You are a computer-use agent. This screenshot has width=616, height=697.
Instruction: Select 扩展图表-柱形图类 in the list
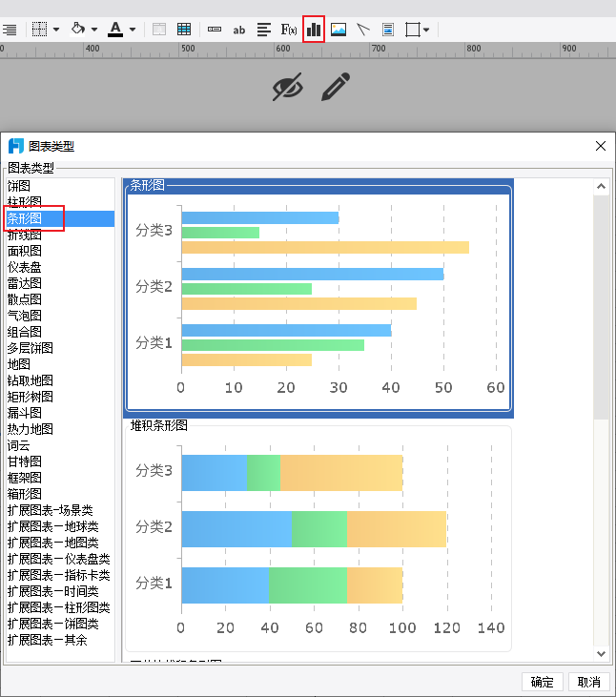(60, 607)
